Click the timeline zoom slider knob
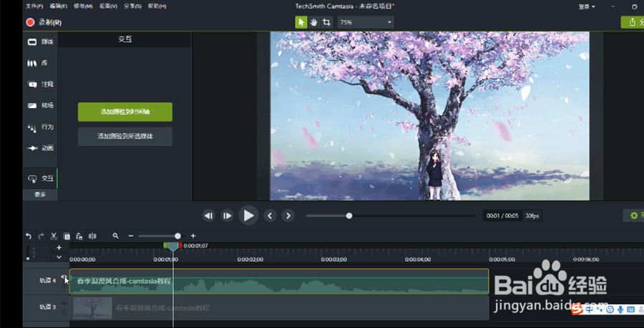Image resolution: width=644 pixels, height=328 pixels. 177,236
